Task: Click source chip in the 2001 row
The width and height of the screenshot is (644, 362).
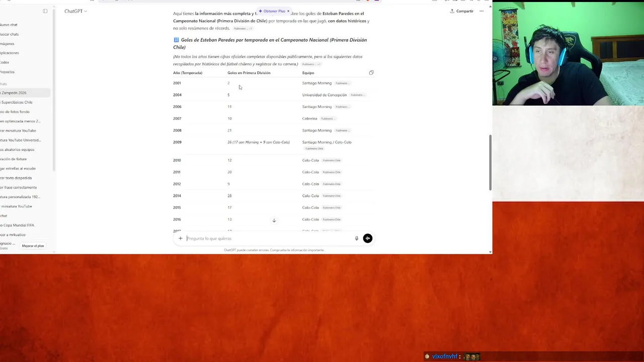Action: coord(342,83)
